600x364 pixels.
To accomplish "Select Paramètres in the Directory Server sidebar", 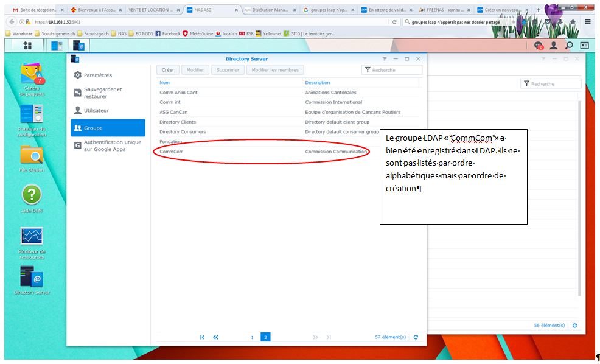I will 97,75.
